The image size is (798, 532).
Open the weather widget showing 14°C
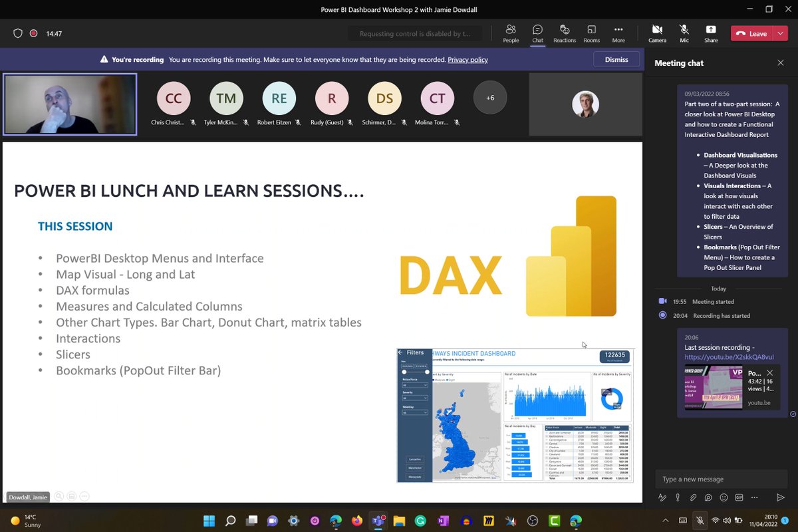point(27,521)
